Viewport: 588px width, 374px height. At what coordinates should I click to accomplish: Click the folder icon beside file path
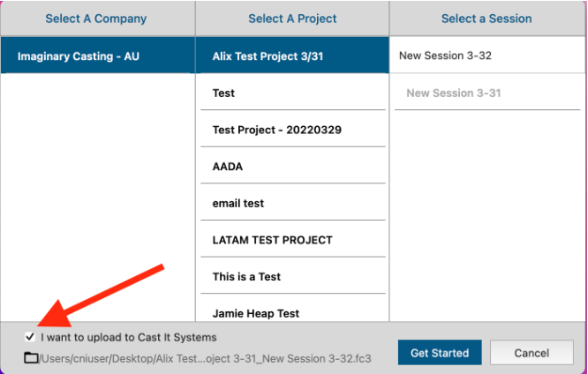tap(31, 358)
